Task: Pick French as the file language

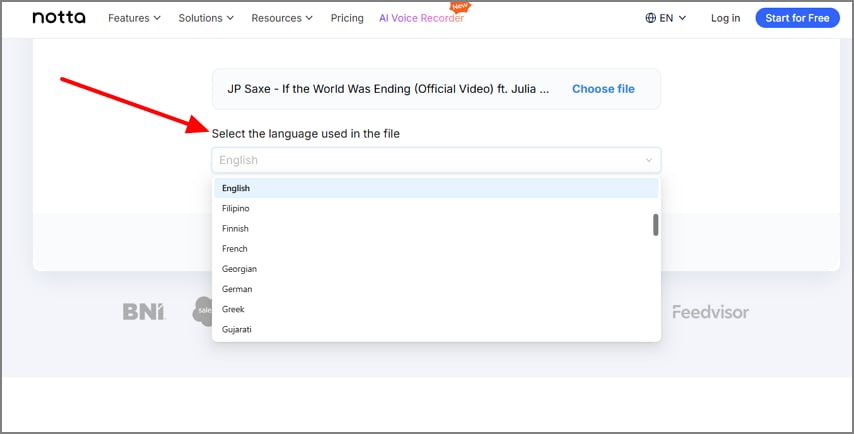Action: [x=436, y=248]
